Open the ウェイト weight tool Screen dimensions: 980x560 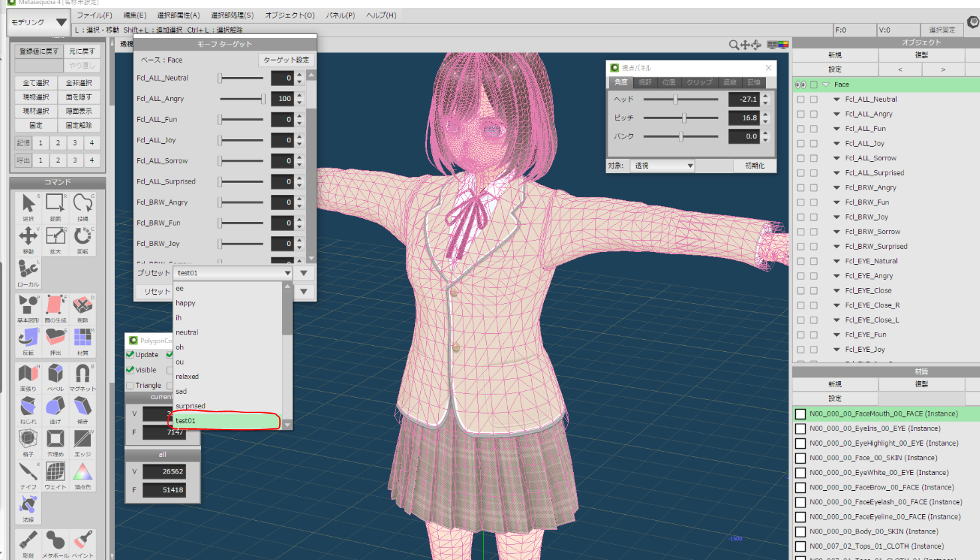[x=55, y=475]
